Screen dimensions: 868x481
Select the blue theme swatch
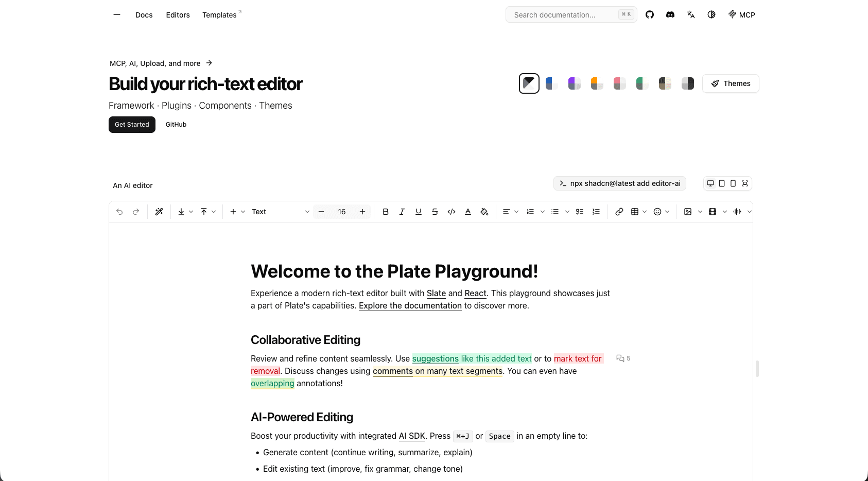[x=552, y=83]
